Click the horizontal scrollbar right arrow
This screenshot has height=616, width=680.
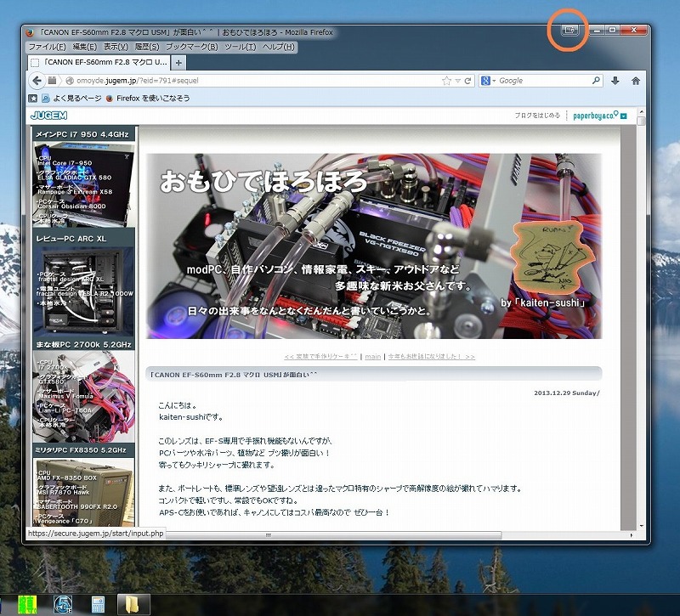pyautogui.click(x=632, y=535)
